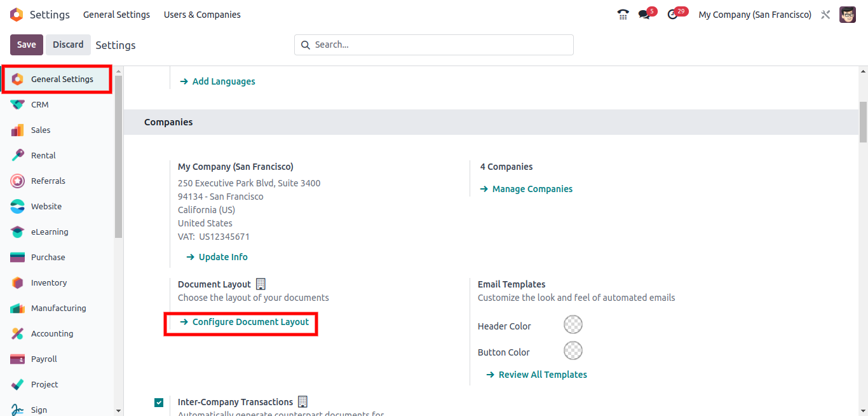Select the eLearning graduation cap icon
The height and width of the screenshot is (416, 868).
pos(18,232)
